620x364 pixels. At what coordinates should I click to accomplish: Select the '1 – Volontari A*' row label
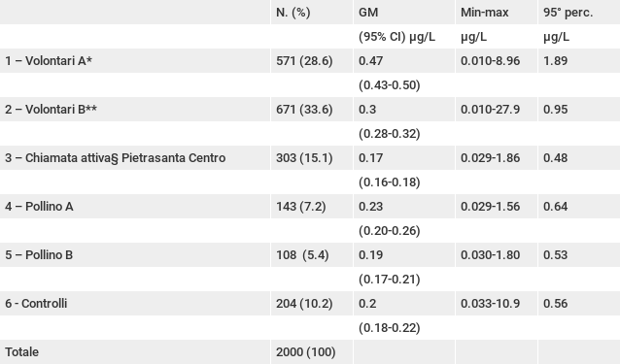[x=49, y=61]
